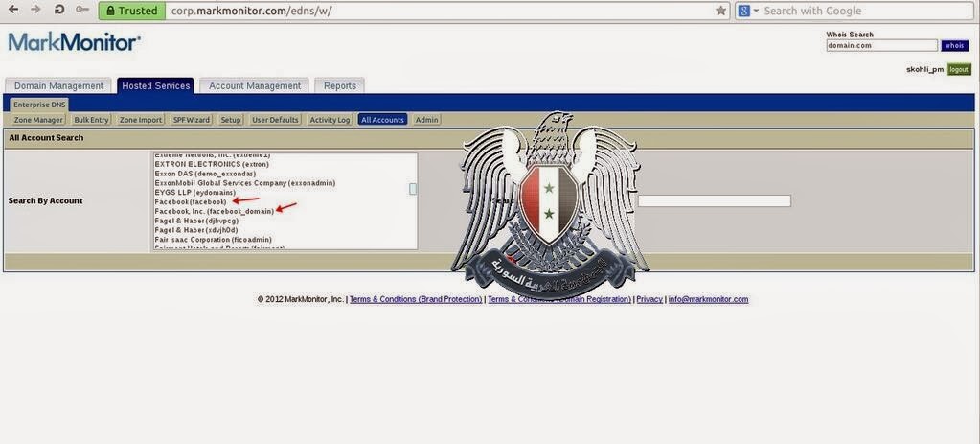The width and height of the screenshot is (980, 444).
Task: Open the Hosted Services tab
Action: [x=155, y=85]
